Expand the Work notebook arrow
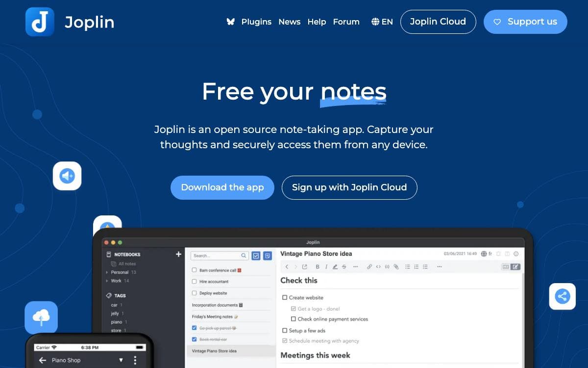 107,281
